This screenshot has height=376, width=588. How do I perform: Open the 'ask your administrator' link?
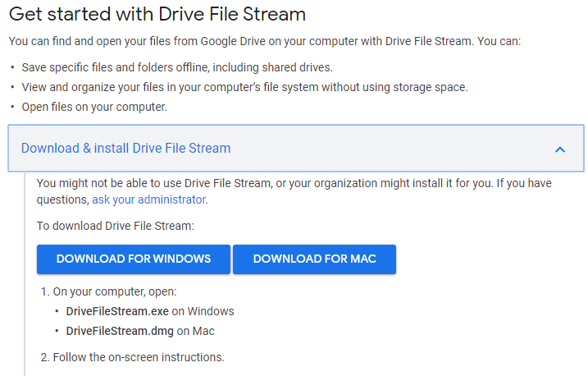149,199
